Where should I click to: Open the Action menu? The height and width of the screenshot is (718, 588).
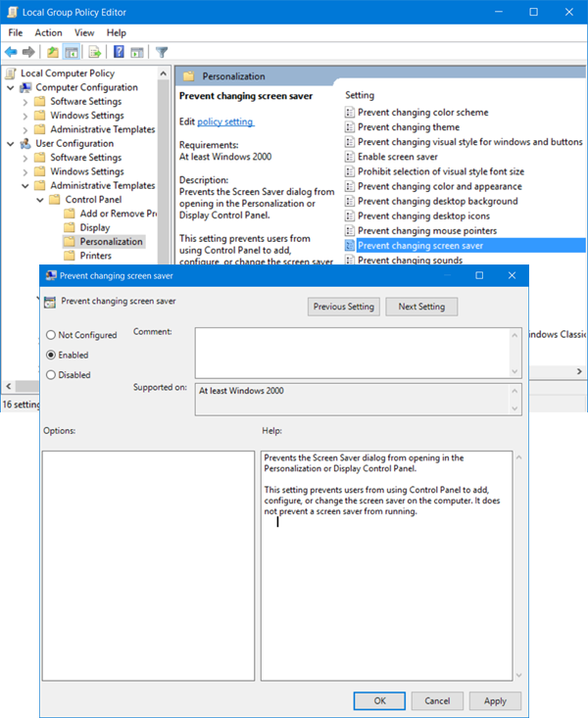pos(48,33)
